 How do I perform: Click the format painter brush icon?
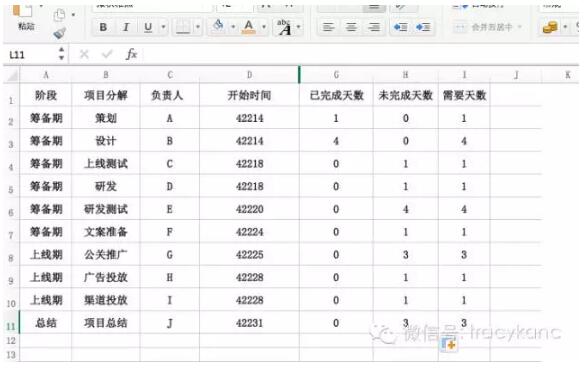[60, 34]
